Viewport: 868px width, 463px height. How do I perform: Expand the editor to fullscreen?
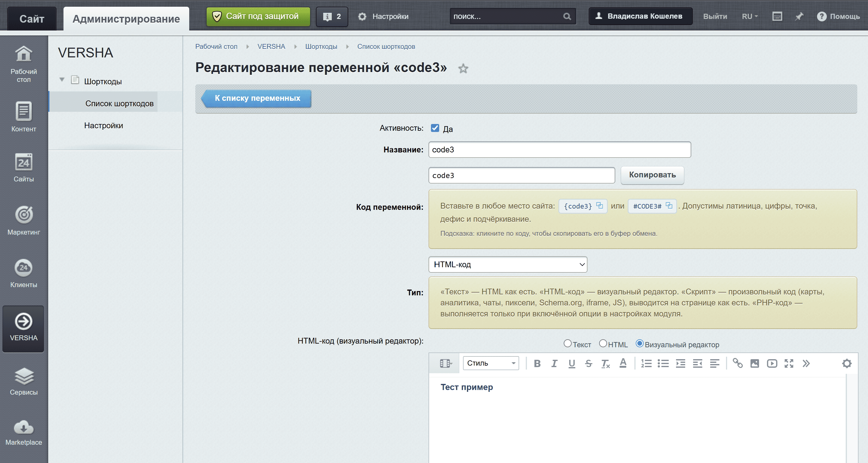(x=789, y=363)
